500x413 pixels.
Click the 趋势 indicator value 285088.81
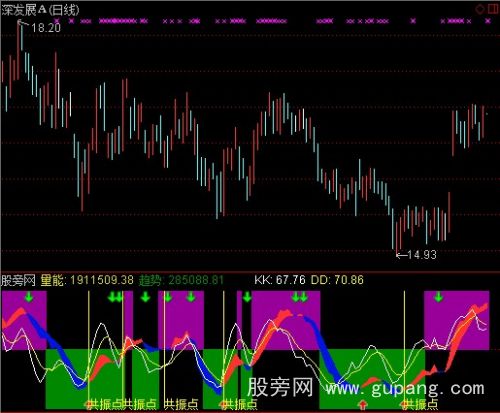click(196, 280)
